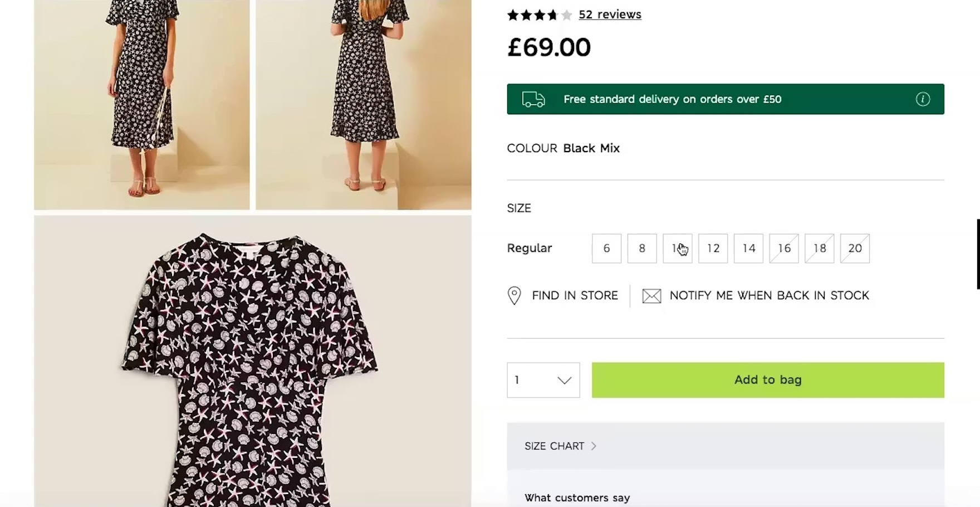Open the 52 reviews link

click(610, 14)
